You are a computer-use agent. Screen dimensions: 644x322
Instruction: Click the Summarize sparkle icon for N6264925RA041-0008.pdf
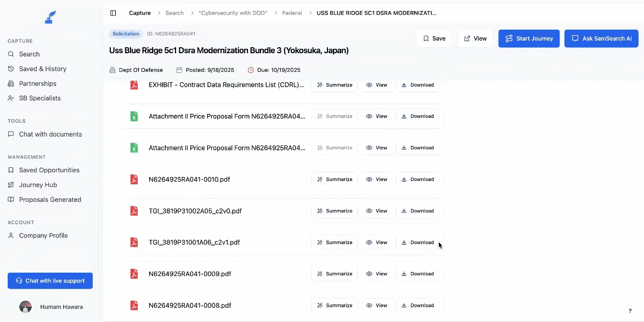coord(319,305)
